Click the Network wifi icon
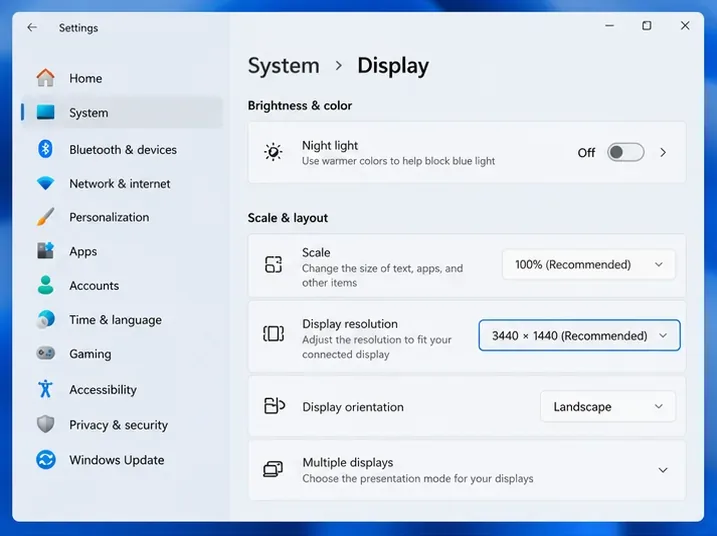The width and height of the screenshot is (717, 536). click(x=45, y=183)
